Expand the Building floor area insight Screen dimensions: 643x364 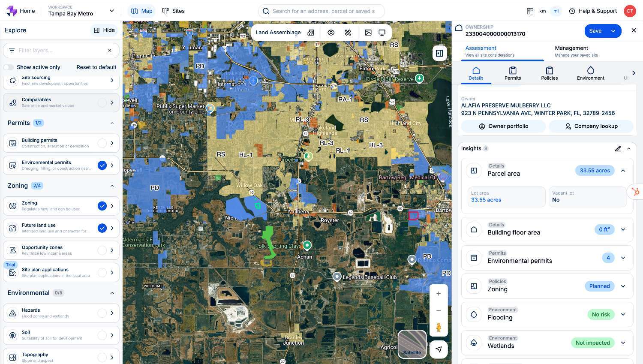click(x=623, y=229)
